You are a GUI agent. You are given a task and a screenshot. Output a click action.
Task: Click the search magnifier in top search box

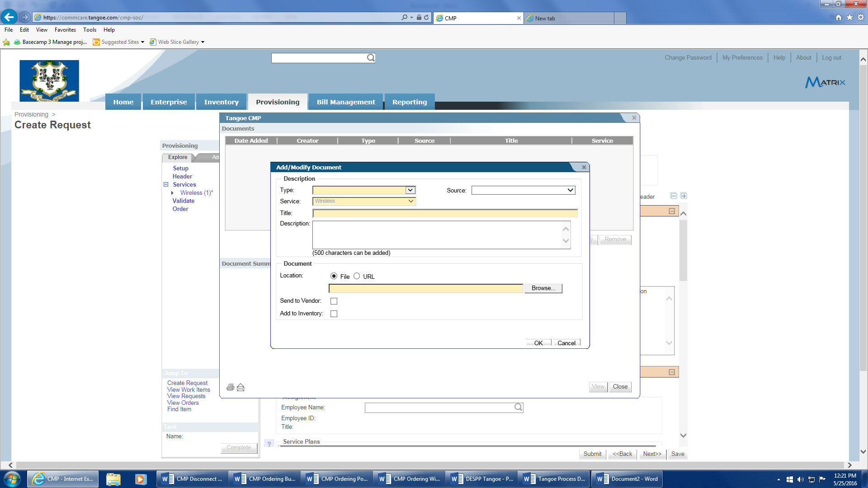(x=371, y=58)
